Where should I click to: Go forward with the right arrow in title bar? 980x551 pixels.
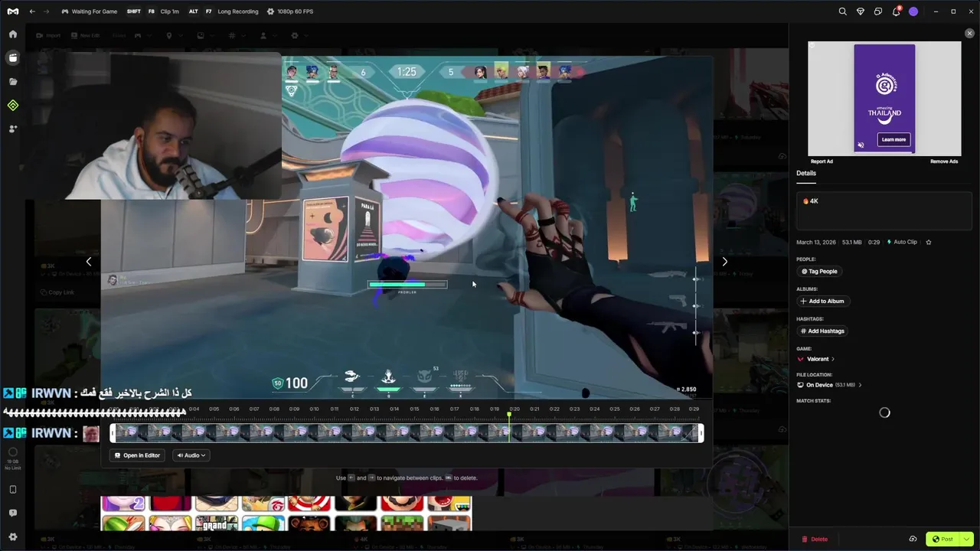[46, 11]
